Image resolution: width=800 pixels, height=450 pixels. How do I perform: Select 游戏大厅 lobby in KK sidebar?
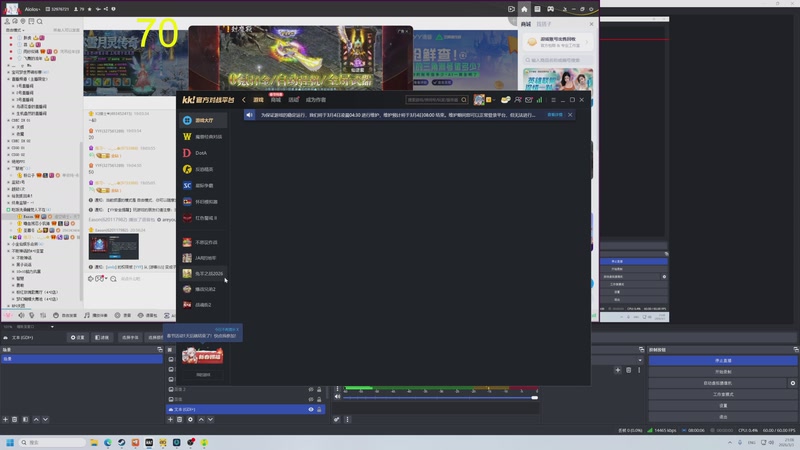(203, 120)
